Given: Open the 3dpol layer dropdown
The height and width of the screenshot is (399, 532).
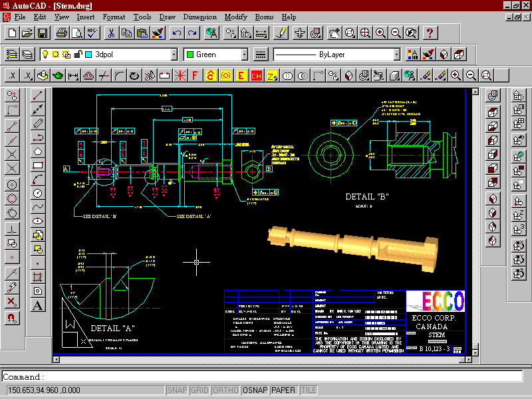Looking at the screenshot, I should point(174,55).
